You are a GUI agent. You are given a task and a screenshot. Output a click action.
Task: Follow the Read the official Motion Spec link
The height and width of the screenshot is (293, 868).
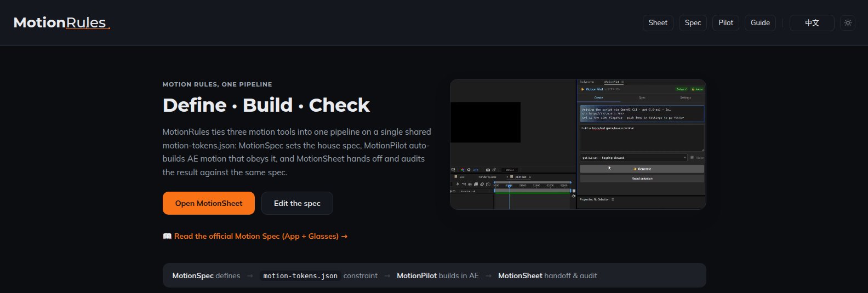pos(255,237)
